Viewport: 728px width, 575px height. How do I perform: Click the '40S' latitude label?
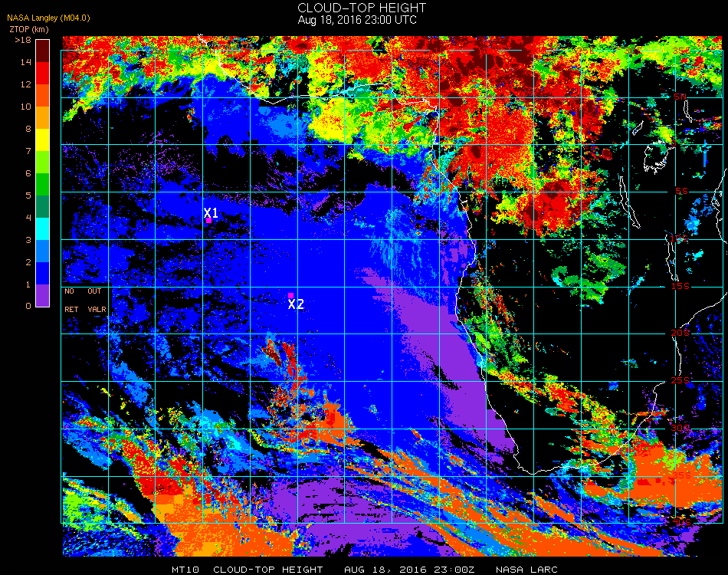[x=681, y=523]
